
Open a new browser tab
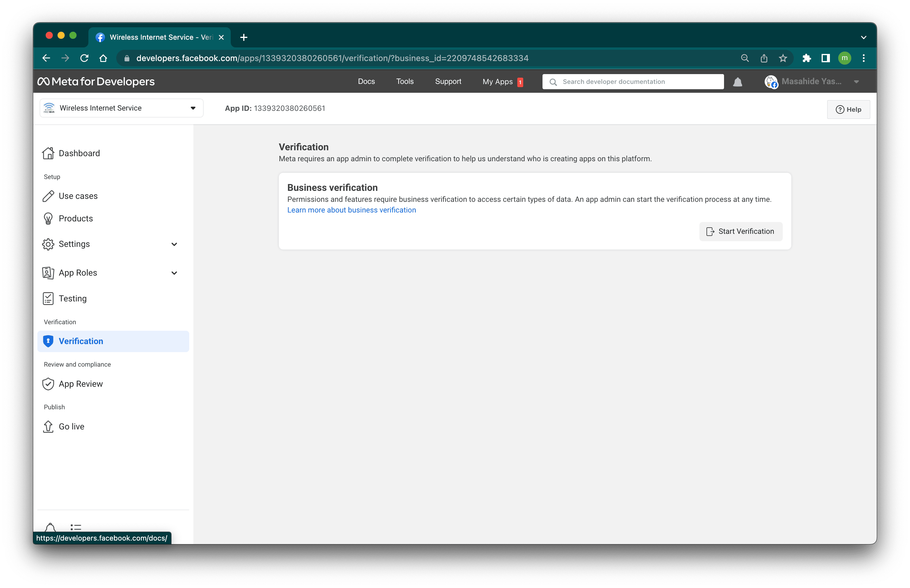[244, 37]
